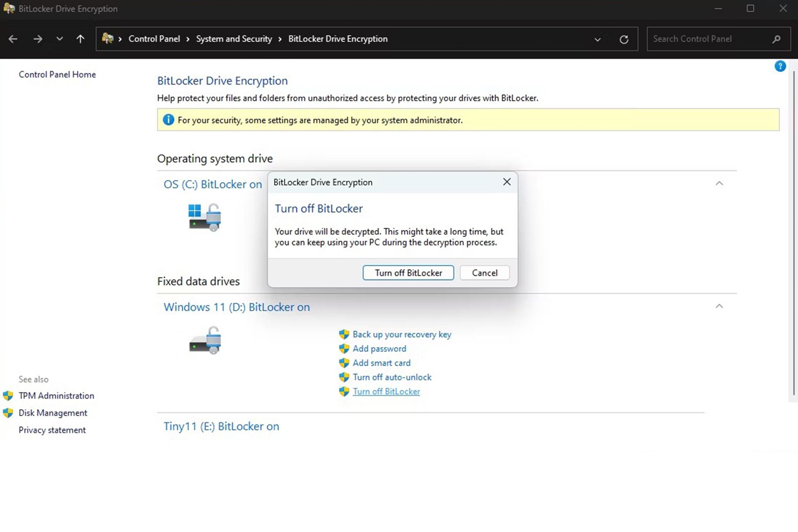Expand Tiny11 (E:) BitLocker on drive

pos(221,426)
